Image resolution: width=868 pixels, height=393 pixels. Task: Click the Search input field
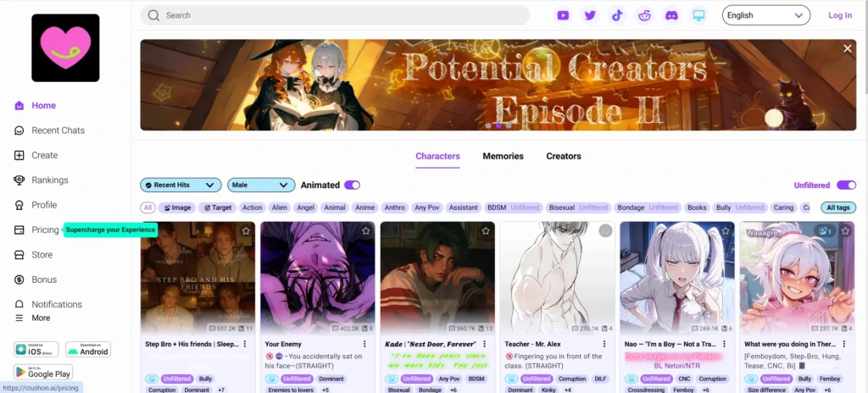click(x=335, y=15)
